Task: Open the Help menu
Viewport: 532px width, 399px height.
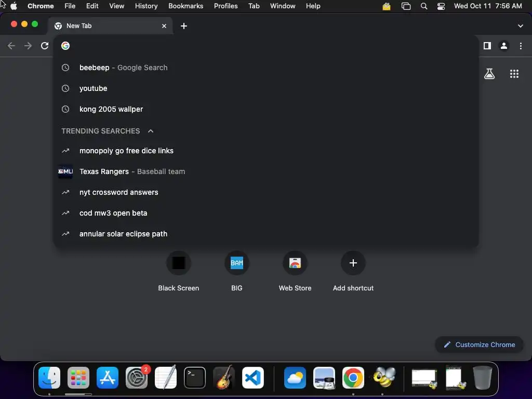Action: click(x=313, y=6)
